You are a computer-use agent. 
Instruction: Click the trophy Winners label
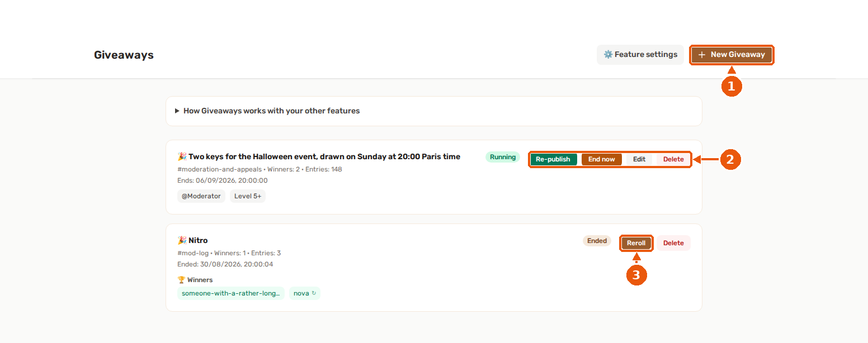(x=195, y=280)
